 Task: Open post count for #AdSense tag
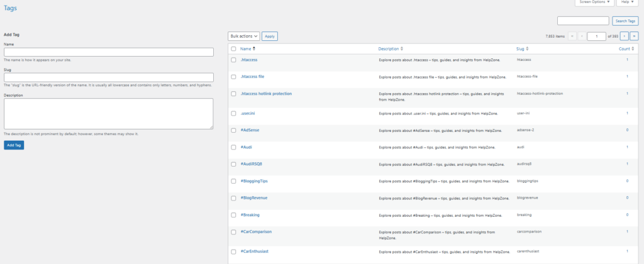627,129
